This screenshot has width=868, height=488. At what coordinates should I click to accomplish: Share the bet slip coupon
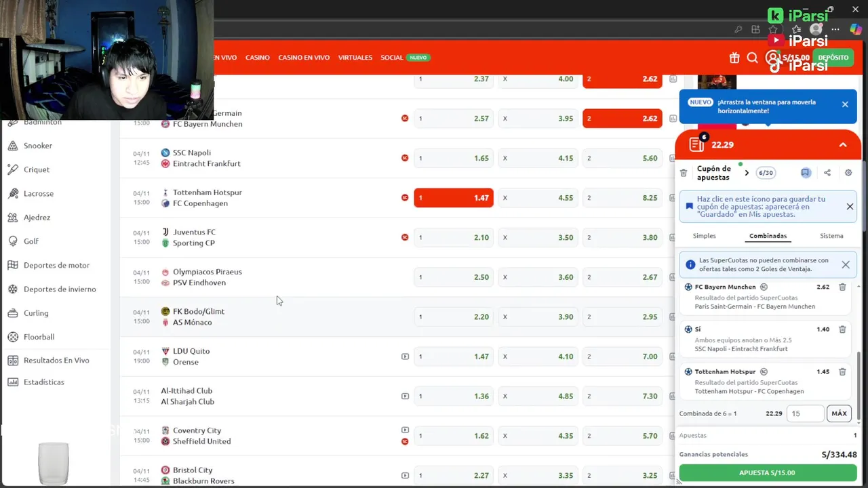pos(827,173)
